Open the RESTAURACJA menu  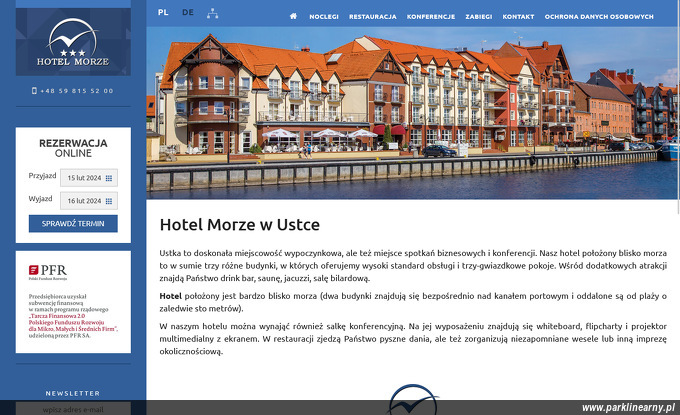click(x=373, y=16)
